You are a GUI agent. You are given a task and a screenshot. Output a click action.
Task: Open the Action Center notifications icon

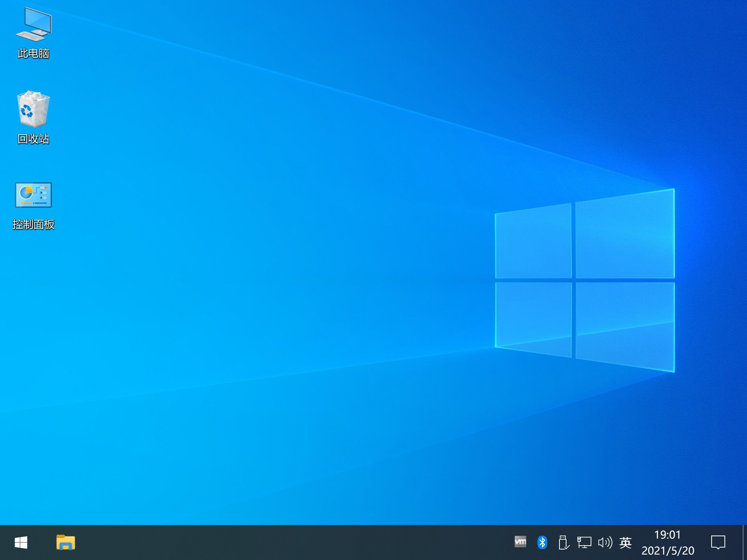click(x=718, y=542)
